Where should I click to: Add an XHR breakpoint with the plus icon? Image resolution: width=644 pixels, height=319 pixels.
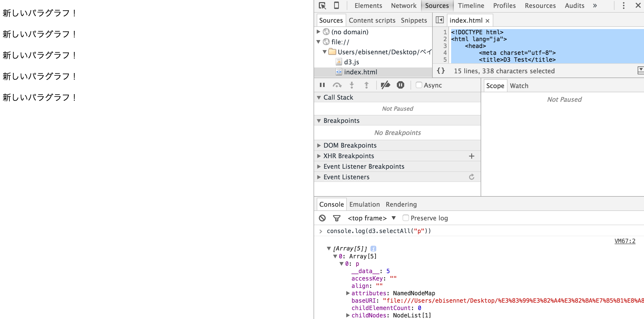click(x=472, y=156)
